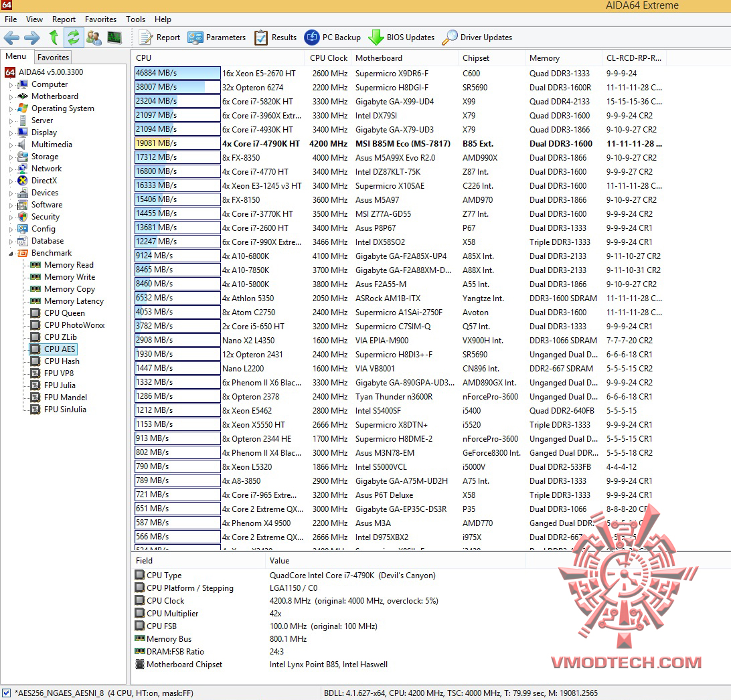Click BIOS Updates in toolbar
731x700 pixels.
click(x=402, y=37)
